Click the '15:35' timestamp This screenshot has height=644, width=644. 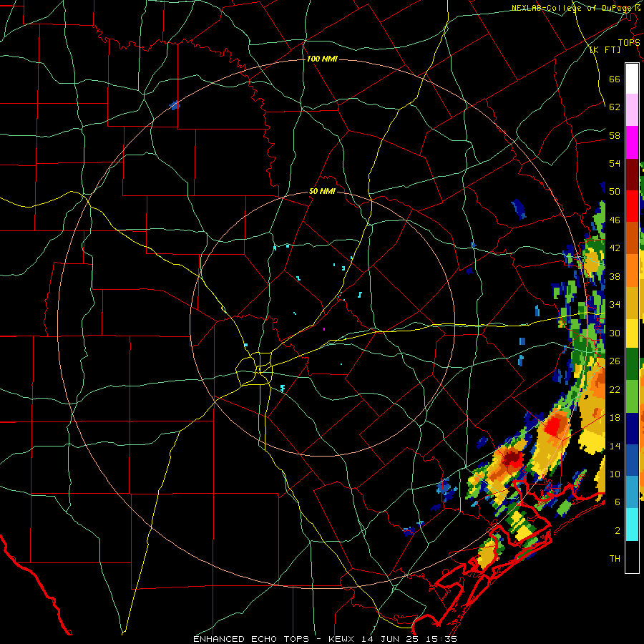(443, 639)
